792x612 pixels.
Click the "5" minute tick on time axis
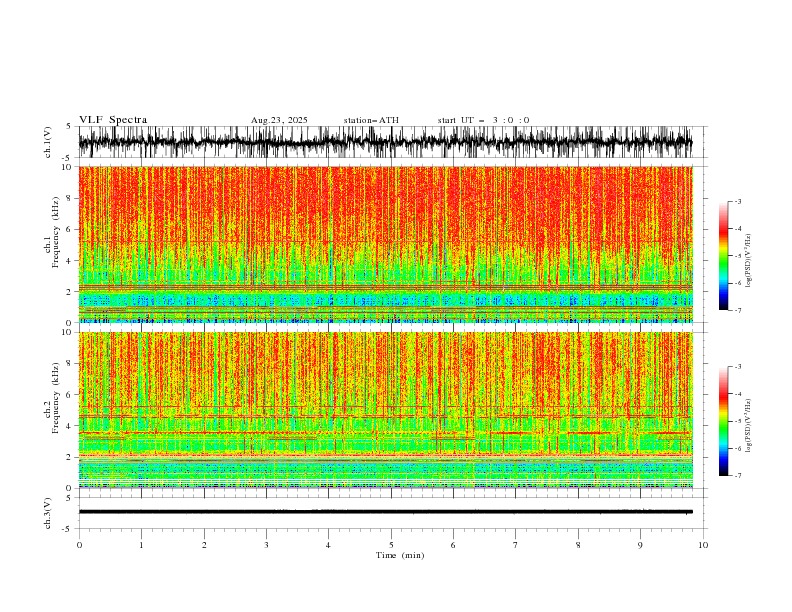click(391, 545)
